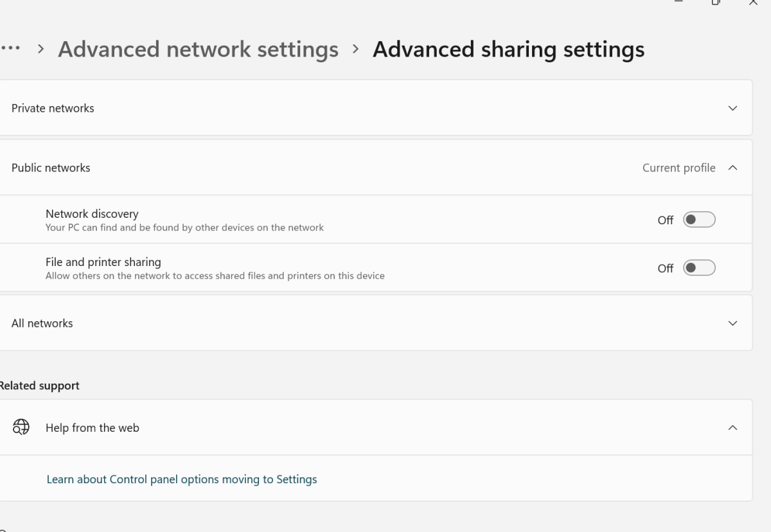Click the File and printer sharing title
The image size is (771, 532).
pyautogui.click(x=103, y=262)
